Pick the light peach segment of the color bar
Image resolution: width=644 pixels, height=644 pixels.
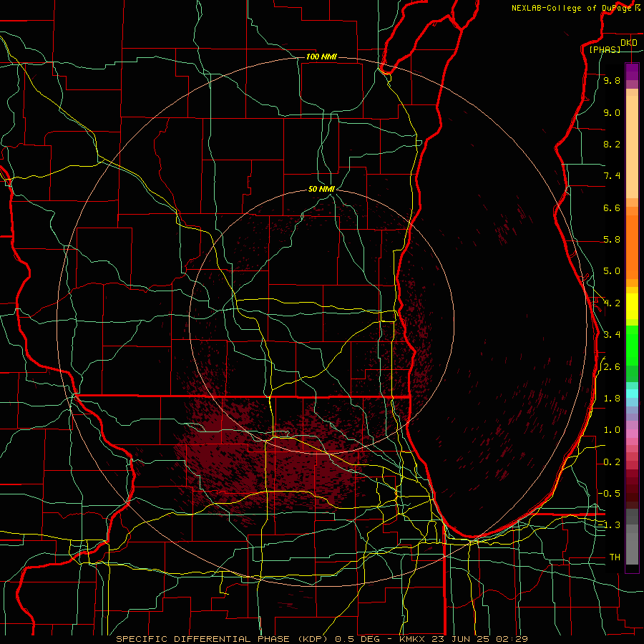click(632, 147)
